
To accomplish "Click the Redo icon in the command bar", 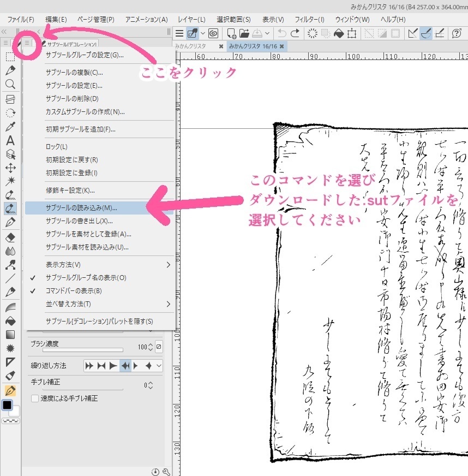I will pos(296,33).
